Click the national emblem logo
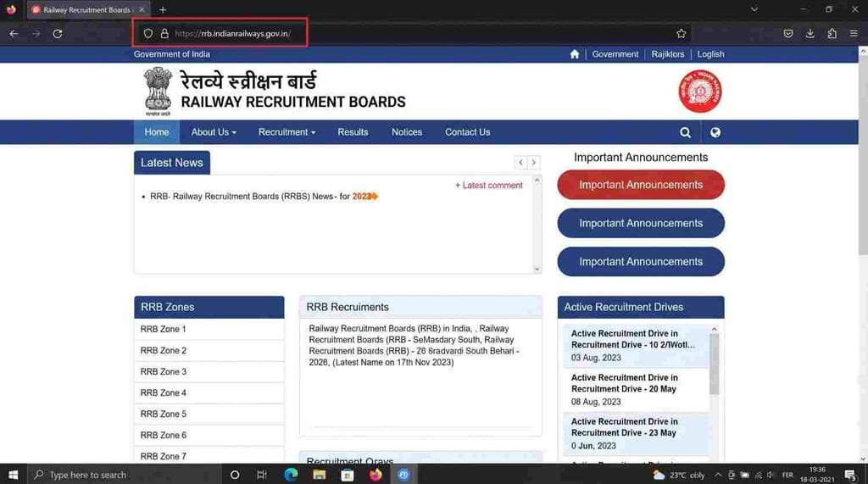Viewport: 868px width, 484px height. [158, 92]
